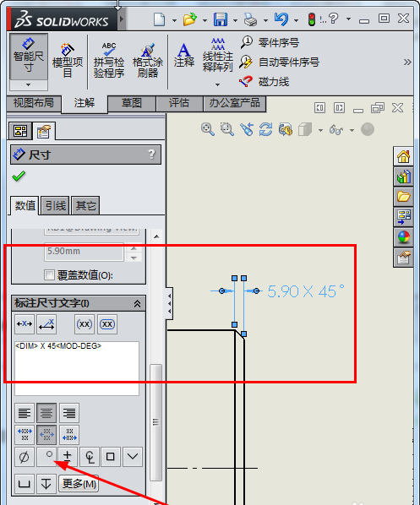The height and width of the screenshot is (505, 420).
Task: Toggle Inspection Dimension button
Action: pyautogui.click(x=107, y=323)
